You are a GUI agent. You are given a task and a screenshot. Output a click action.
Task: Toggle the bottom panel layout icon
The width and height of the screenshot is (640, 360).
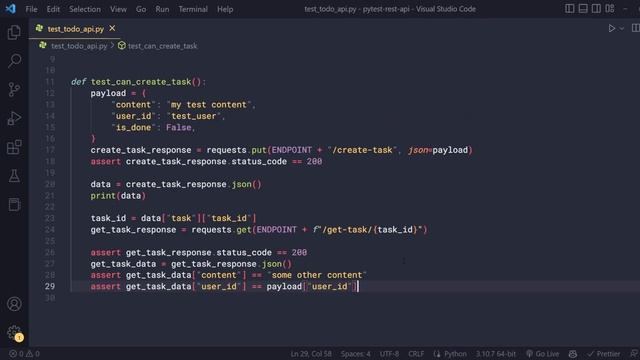(x=583, y=9)
